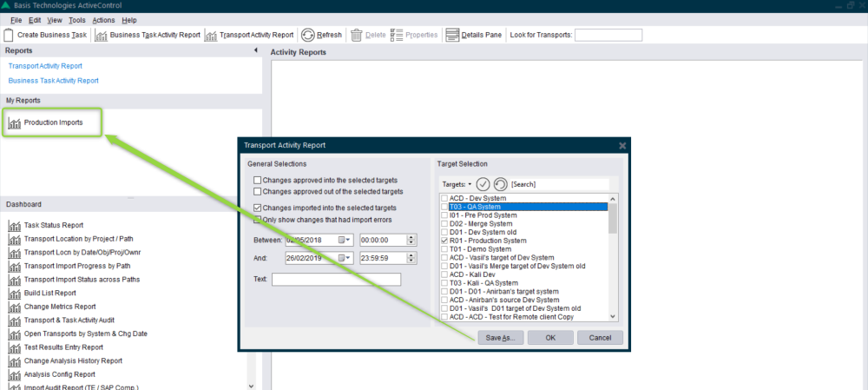
Task: Open the Targets dropdown arrow
Action: point(470,184)
